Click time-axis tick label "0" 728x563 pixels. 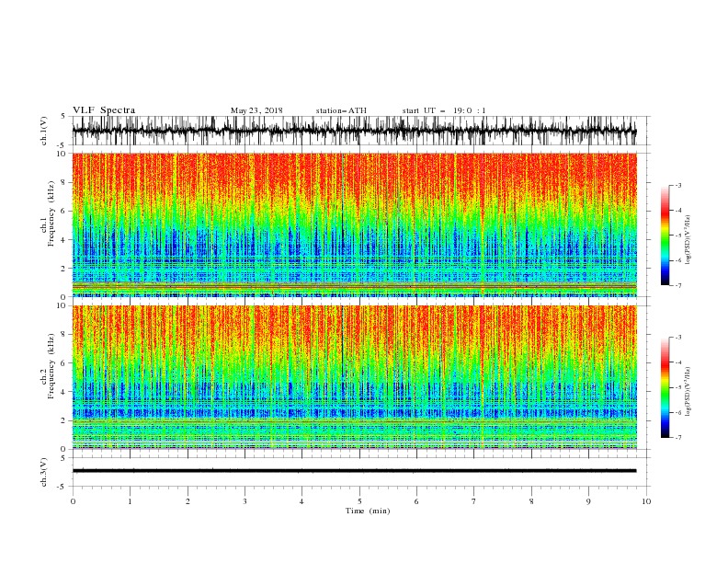(73, 501)
